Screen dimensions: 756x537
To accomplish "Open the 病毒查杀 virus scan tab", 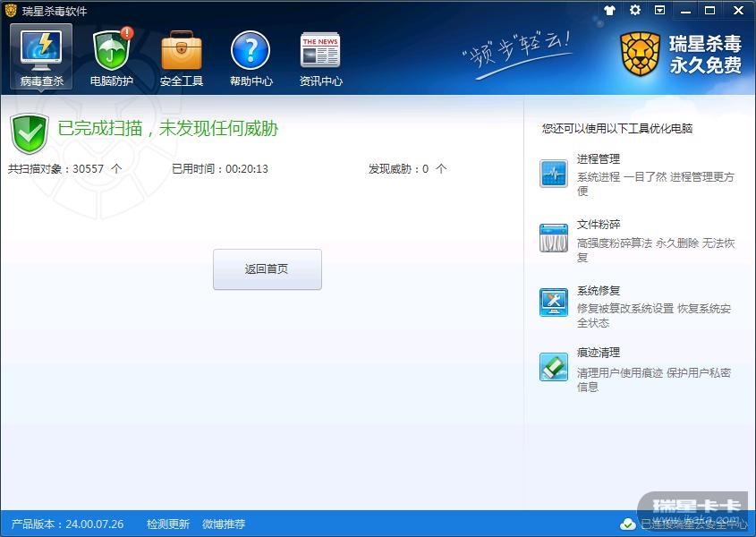I will point(41,57).
